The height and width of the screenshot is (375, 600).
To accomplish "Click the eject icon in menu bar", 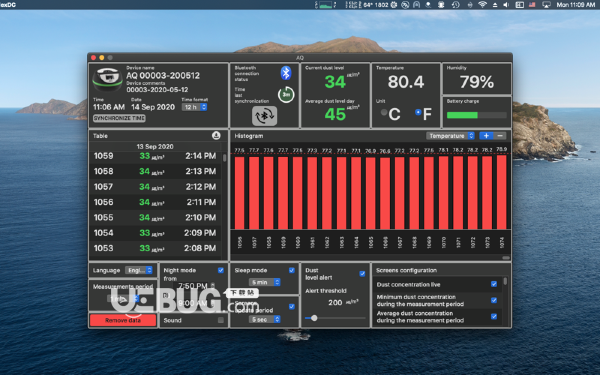I will tap(495, 5).
